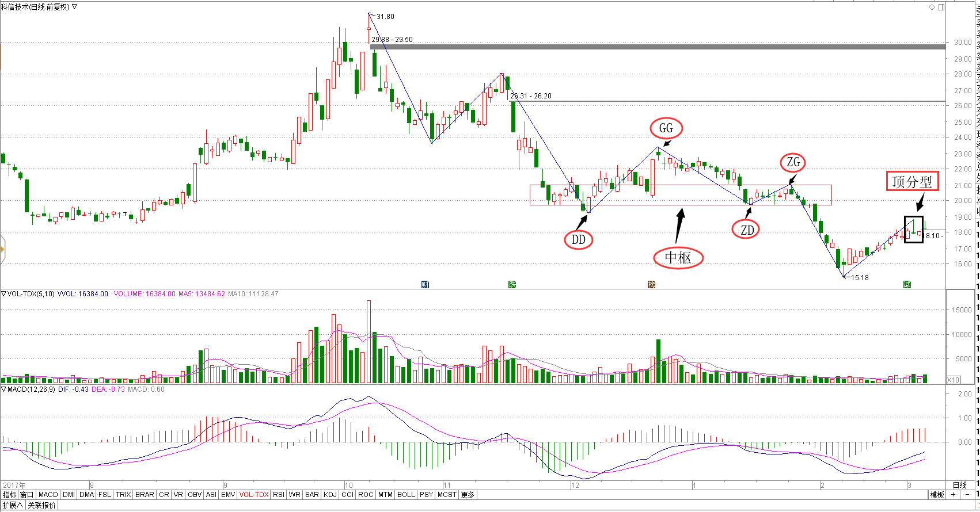Click the MA10: 11128.47 readout
This screenshot has width=980, height=512.
[x=253, y=293]
